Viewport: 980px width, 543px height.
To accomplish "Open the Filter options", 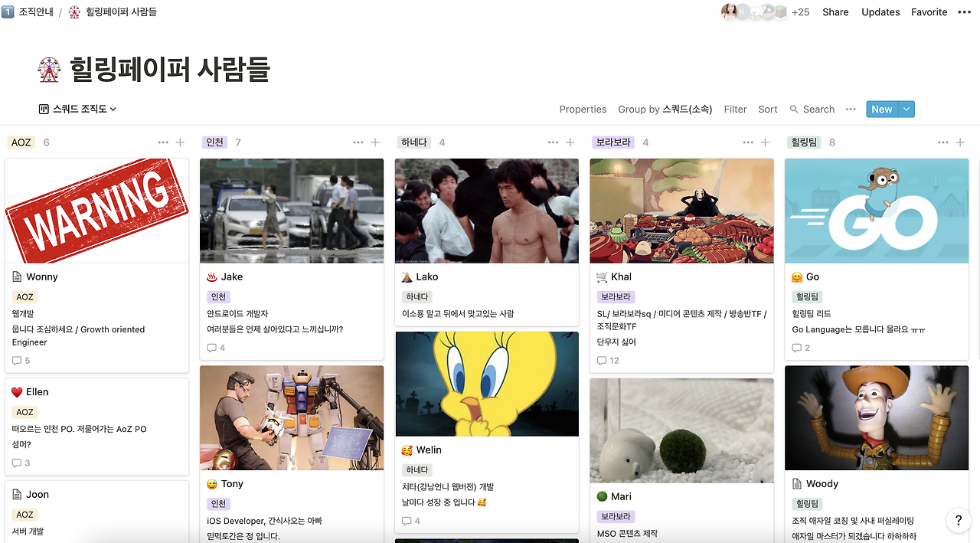I will click(x=735, y=110).
